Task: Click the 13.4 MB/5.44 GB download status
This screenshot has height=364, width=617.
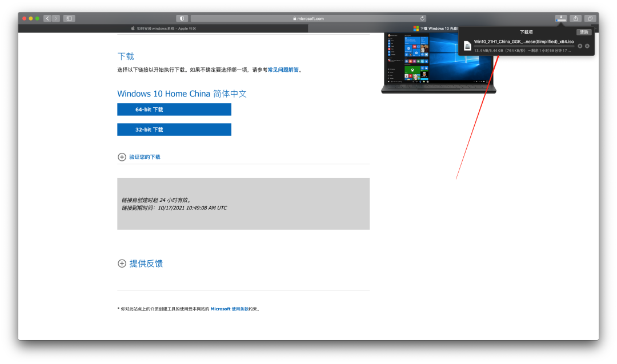Action: click(522, 51)
